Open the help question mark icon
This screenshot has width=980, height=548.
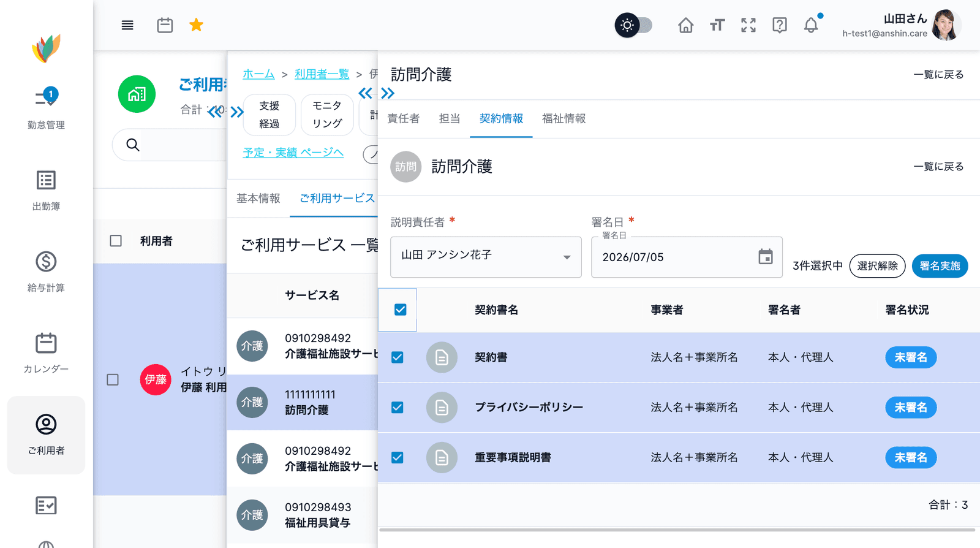[x=780, y=25]
